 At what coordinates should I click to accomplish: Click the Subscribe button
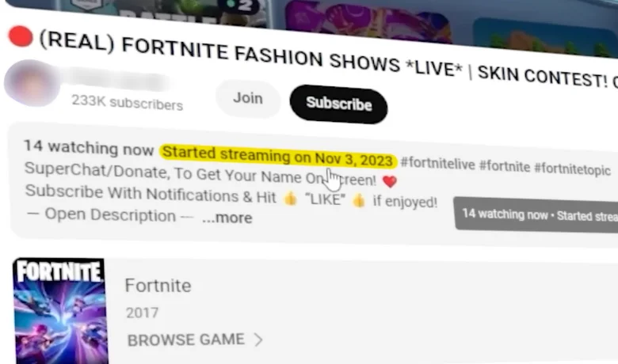point(338,104)
